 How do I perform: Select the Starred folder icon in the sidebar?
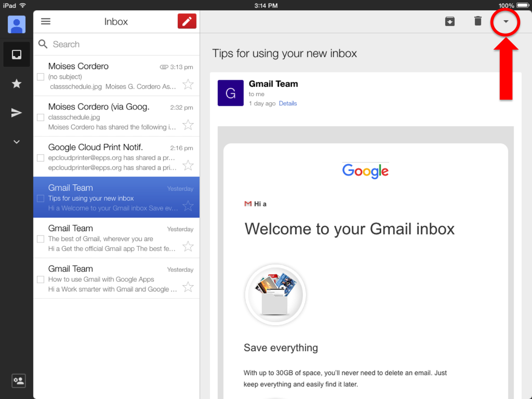16,83
